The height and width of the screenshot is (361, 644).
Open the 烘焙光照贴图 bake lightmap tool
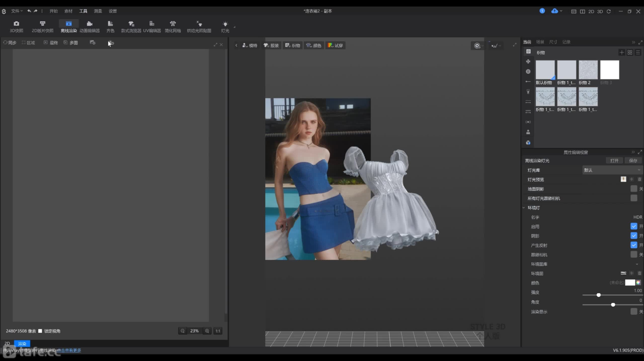point(199,27)
